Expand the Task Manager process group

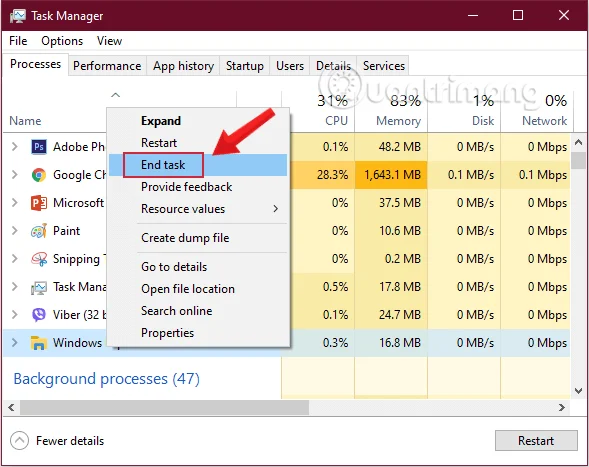pyautogui.click(x=15, y=287)
